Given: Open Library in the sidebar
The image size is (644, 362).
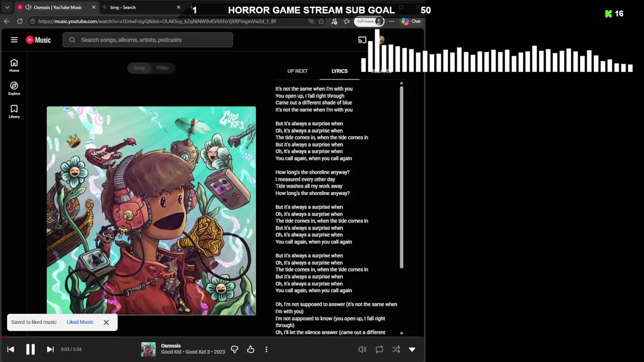Looking at the screenshot, I should [x=14, y=112].
